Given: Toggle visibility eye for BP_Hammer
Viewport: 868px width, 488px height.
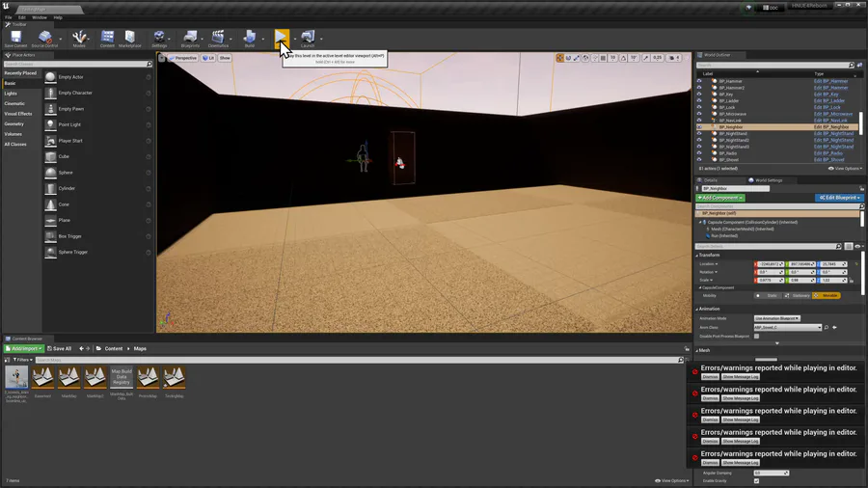Looking at the screenshot, I should click(699, 81).
